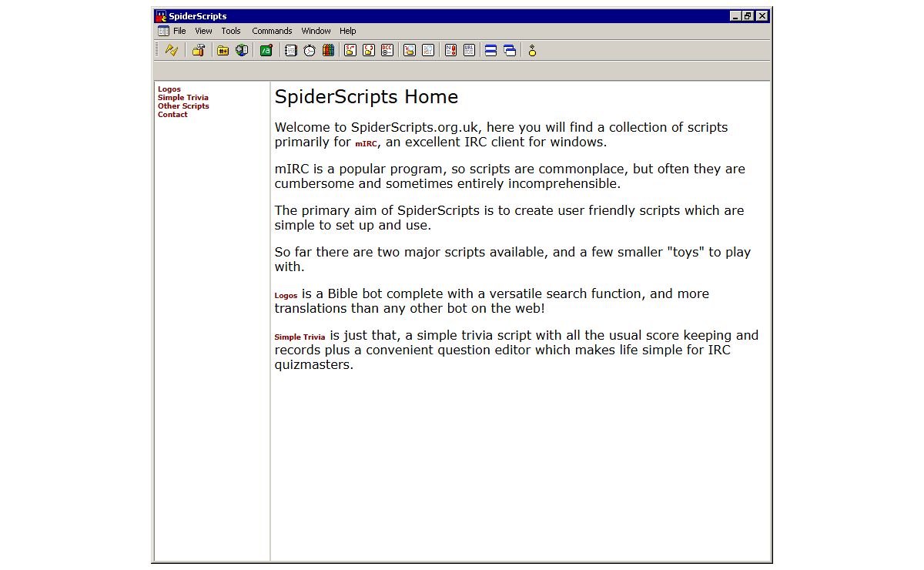The height and width of the screenshot is (570, 924).
Task: Open the Tools menu
Action: pyautogui.click(x=231, y=31)
